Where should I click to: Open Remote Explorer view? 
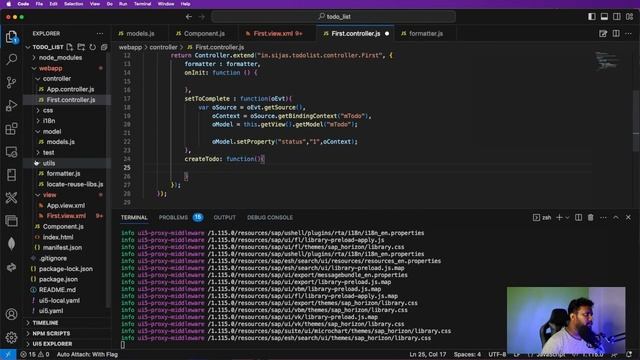[11, 152]
